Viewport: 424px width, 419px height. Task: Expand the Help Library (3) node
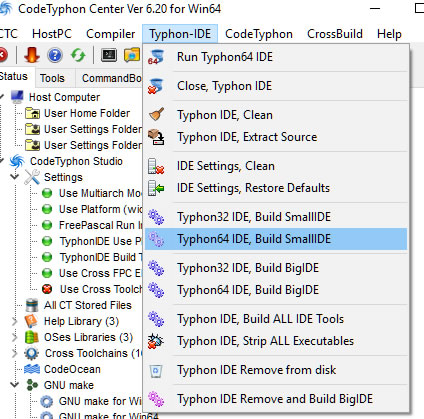click(x=15, y=321)
